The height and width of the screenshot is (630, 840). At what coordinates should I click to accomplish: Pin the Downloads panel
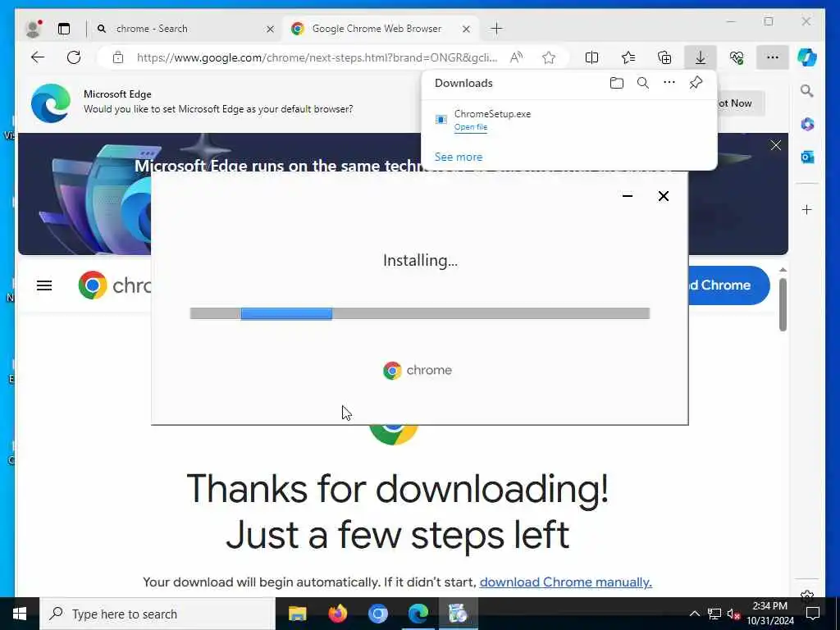[x=696, y=83]
